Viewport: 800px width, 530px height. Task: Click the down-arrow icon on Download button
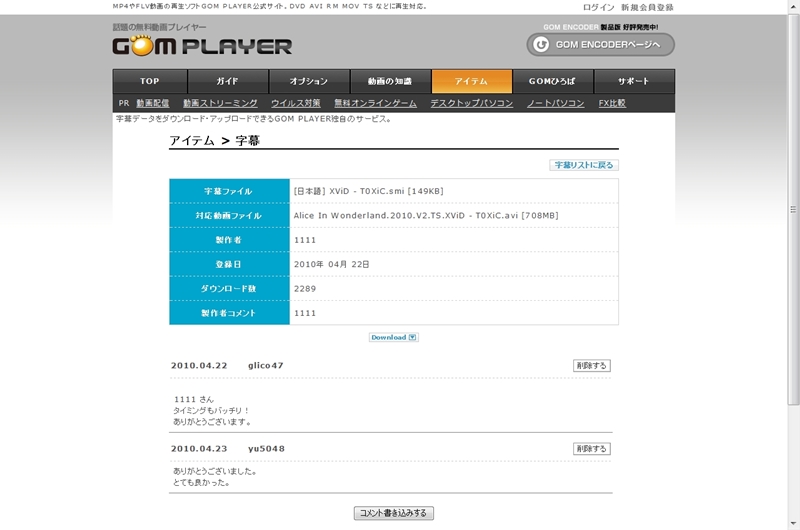point(412,337)
